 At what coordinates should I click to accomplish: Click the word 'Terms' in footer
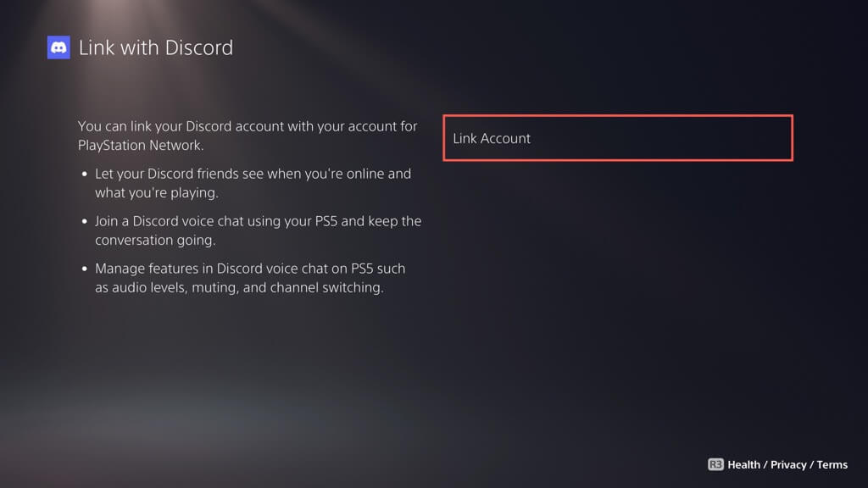832,464
